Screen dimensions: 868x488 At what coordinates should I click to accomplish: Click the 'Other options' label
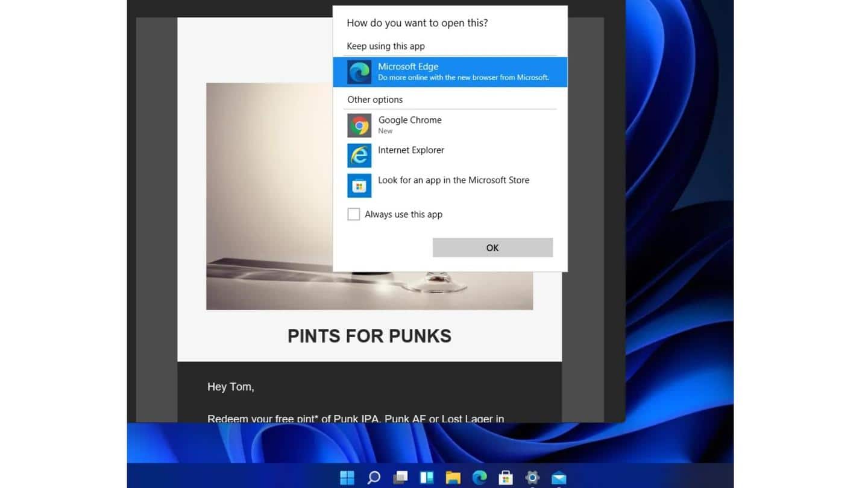tap(375, 100)
